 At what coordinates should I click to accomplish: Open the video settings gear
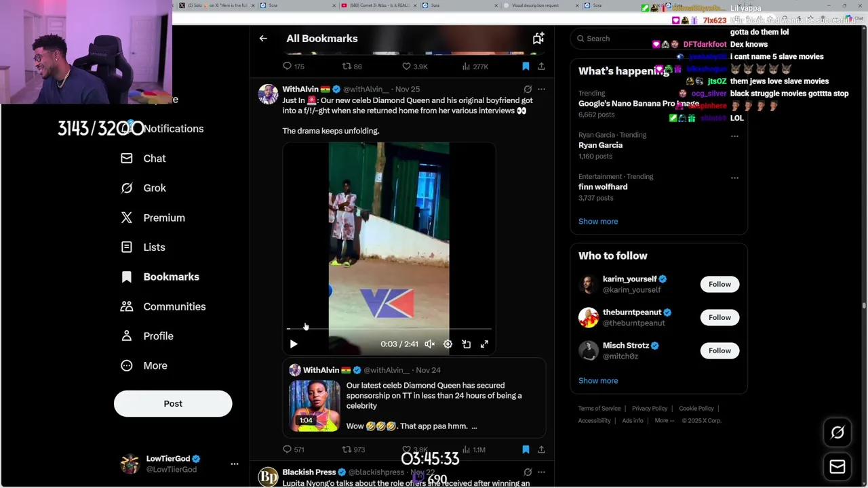point(448,344)
